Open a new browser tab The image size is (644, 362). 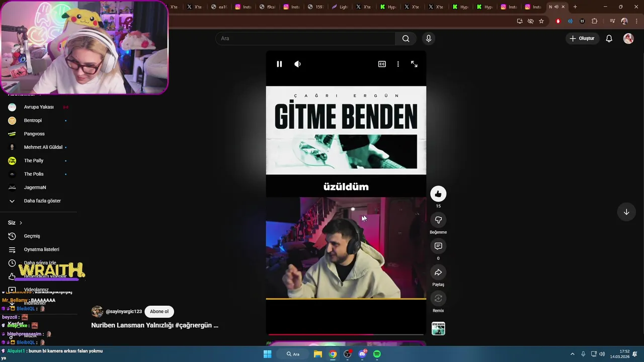[575, 7]
